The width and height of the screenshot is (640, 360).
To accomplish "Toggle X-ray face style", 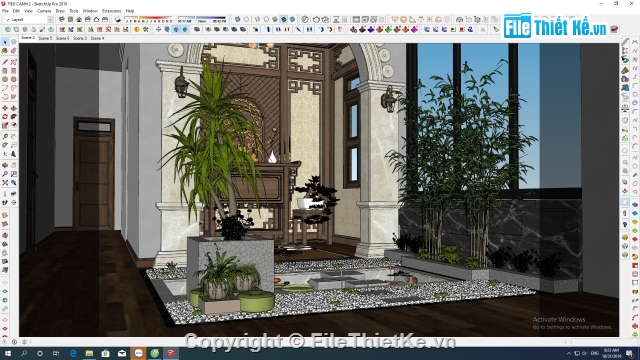I will pyautogui.click(x=237, y=19).
